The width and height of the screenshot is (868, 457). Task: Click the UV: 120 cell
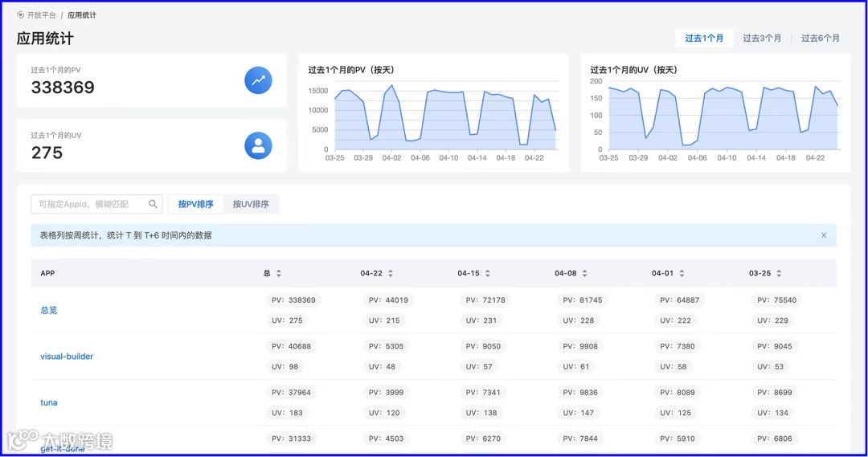(384, 413)
